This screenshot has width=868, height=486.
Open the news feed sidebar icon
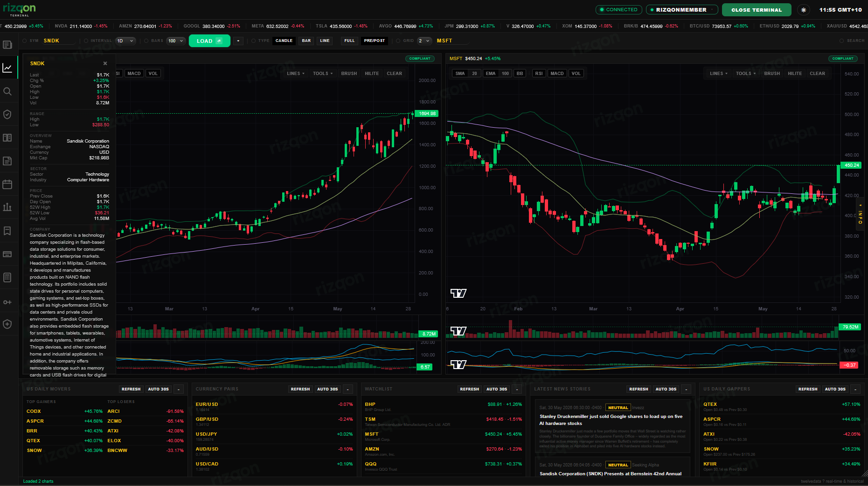coord(7,45)
